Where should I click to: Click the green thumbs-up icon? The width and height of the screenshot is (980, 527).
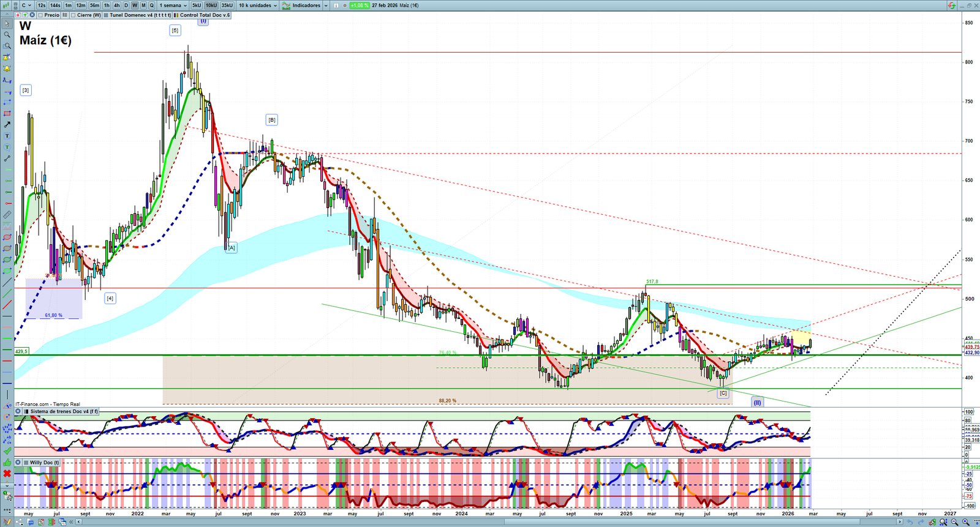7,463
